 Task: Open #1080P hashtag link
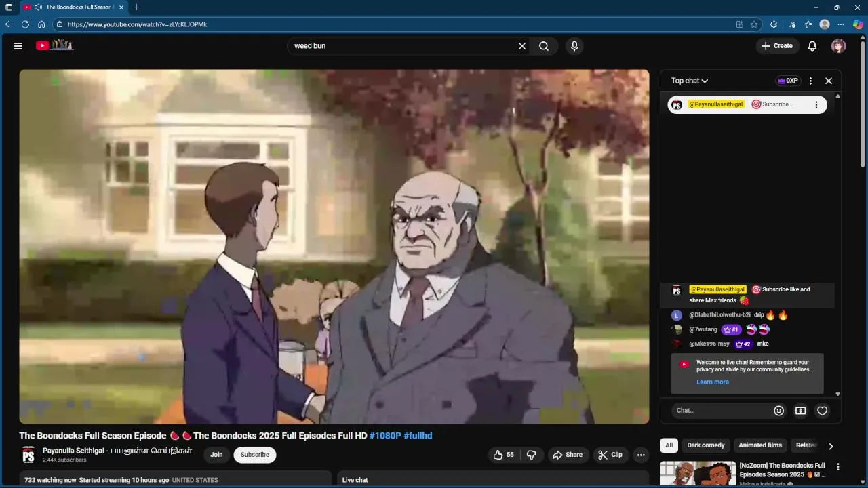pyautogui.click(x=385, y=436)
